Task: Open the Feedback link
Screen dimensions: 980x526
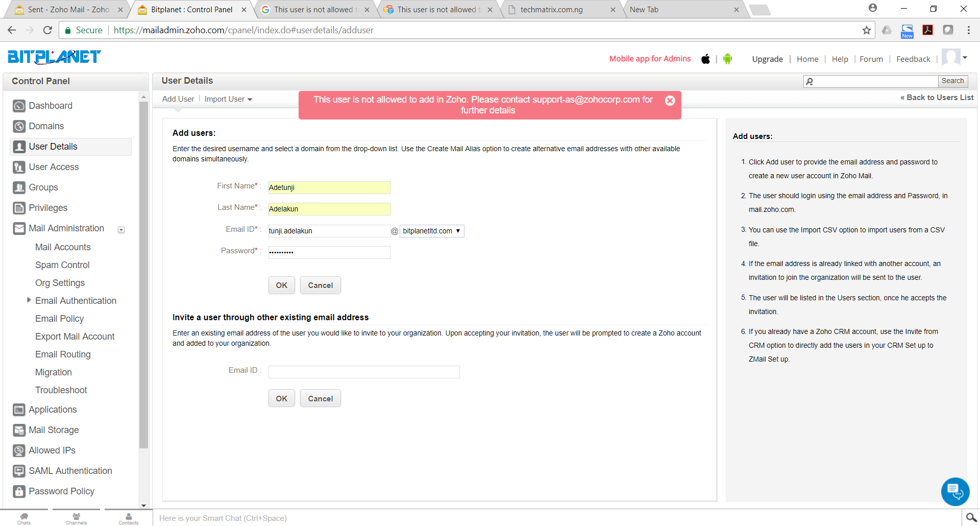Action: 913,59
